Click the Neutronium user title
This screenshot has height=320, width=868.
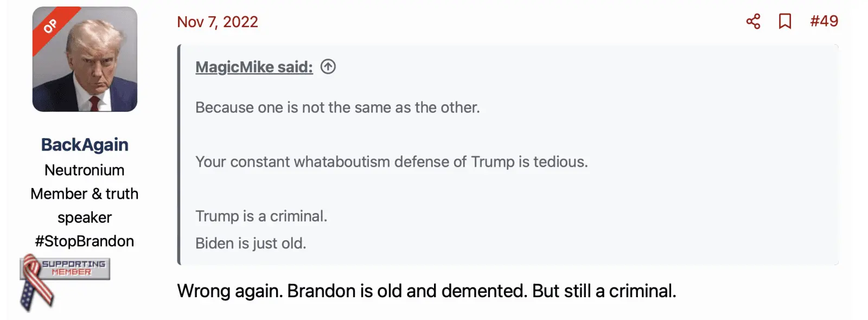[x=85, y=170]
